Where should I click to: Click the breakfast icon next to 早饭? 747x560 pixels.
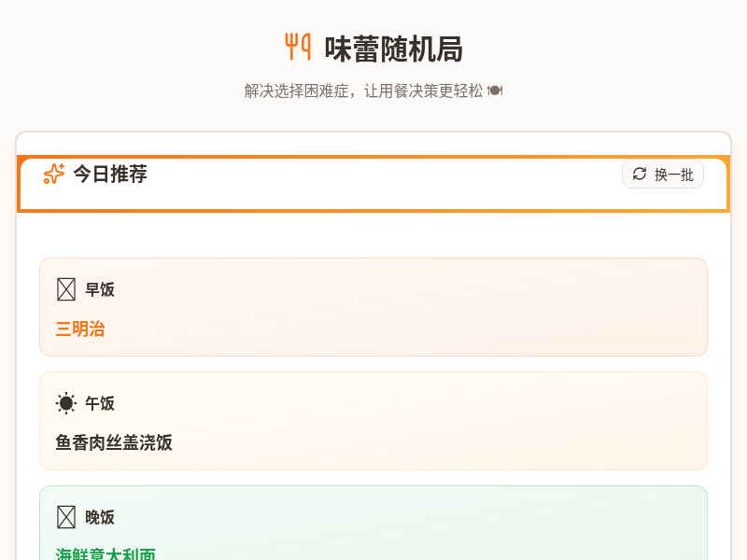[66, 289]
